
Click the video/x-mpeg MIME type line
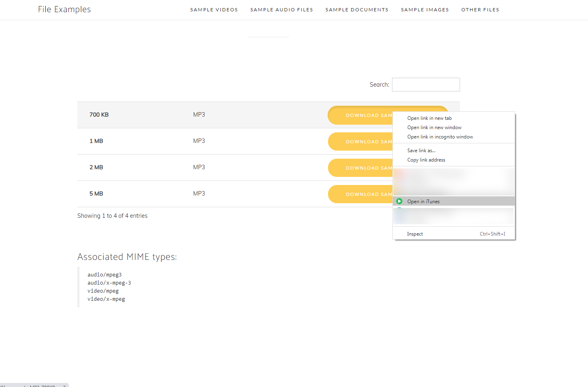106,299
